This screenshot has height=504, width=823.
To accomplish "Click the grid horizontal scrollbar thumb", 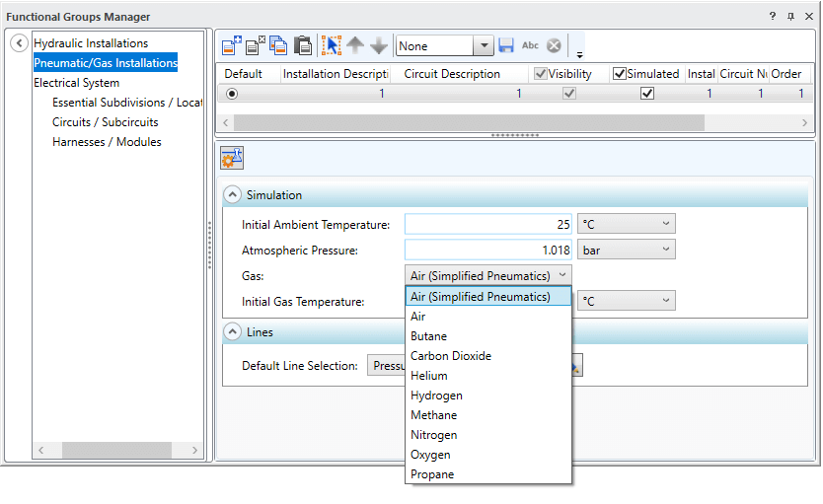I will click(x=470, y=122).
